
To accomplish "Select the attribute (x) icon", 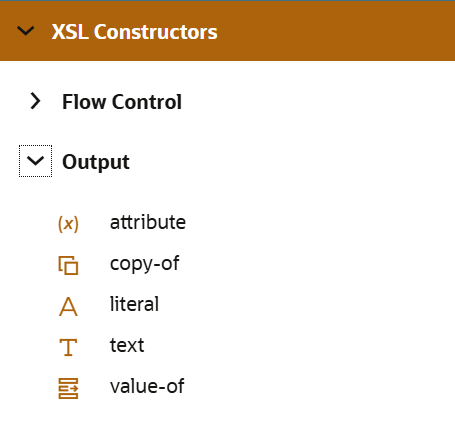I will click(x=68, y=224).
